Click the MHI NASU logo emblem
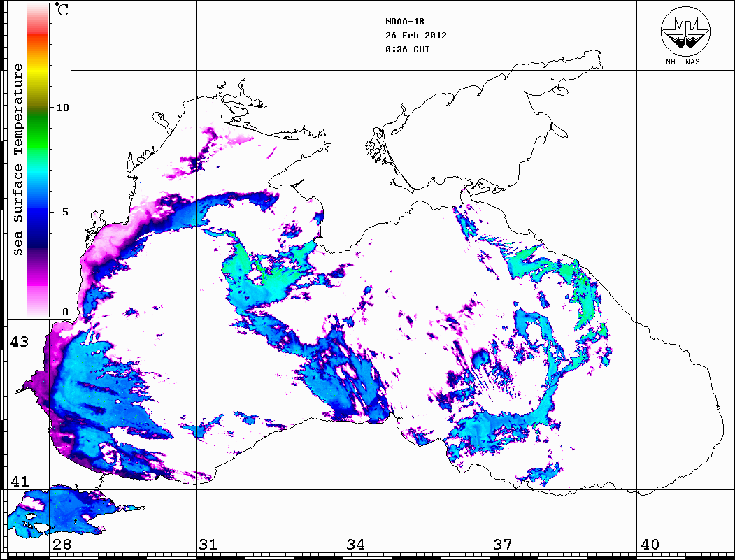The width and height of the screenshot is (735, 560). pos(685,31)
